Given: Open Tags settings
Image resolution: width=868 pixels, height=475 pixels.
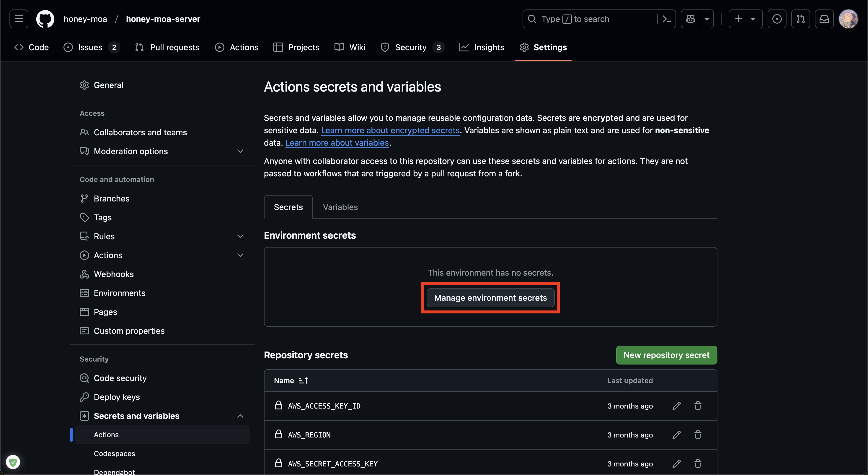Looking at the screenshot, I should (162, 217).
